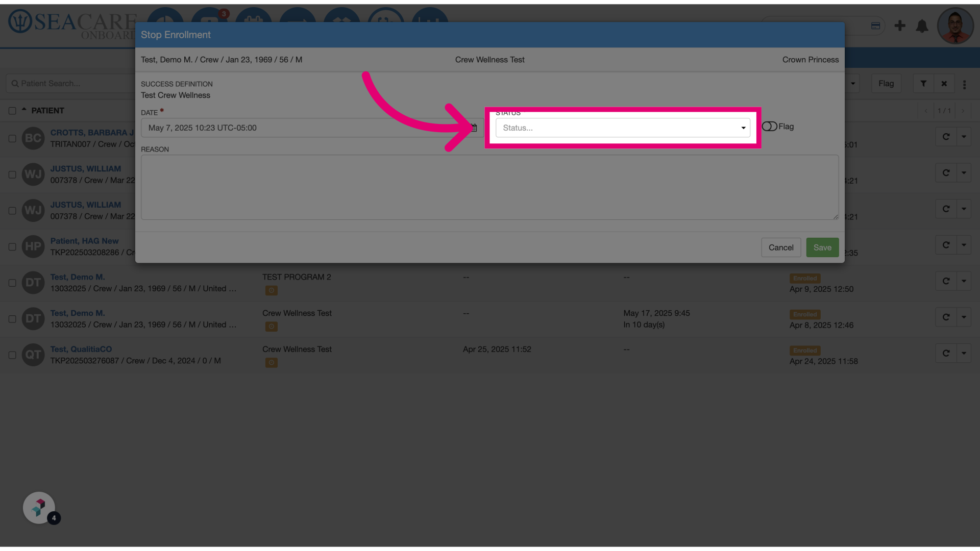980x551 pixels.
Task: Click the SeaCare Onboard logo
Action: tap(71, 24)
